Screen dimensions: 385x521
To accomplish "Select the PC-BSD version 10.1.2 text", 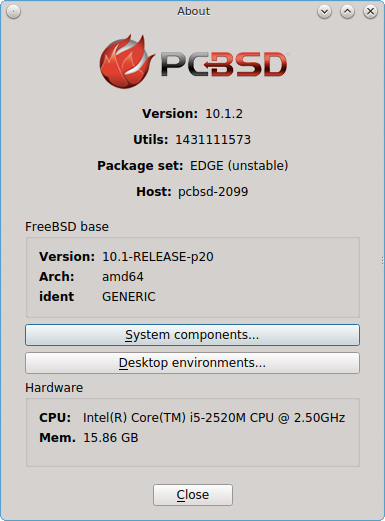I will point(224,114).
